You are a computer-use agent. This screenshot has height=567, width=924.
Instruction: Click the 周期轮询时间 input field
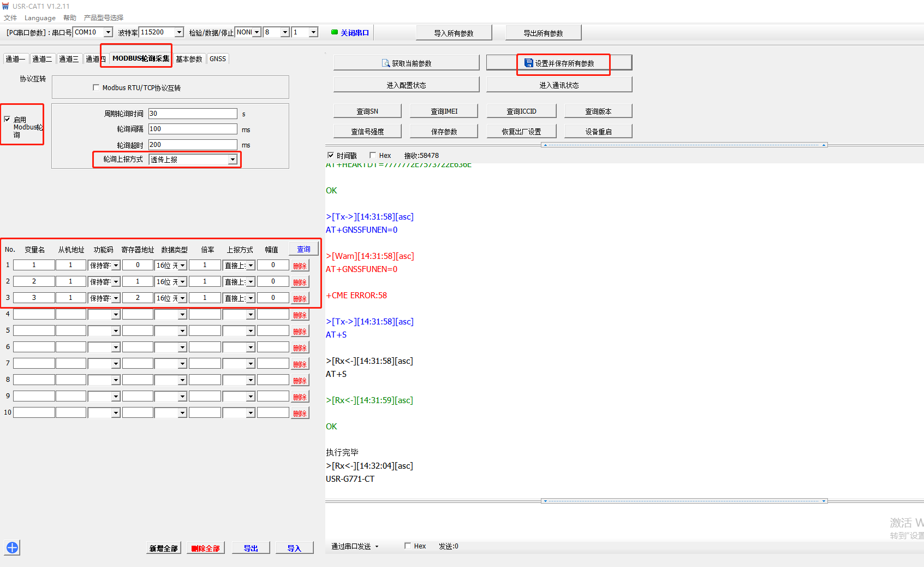click(x=192, y=114)
